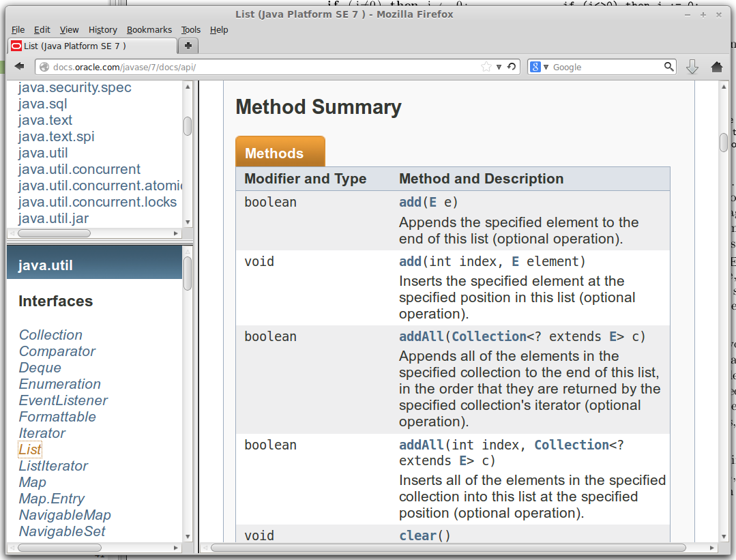Open a new tab with plus button
736x560 pixels.
pyautogui.click(x=188, y=46)
